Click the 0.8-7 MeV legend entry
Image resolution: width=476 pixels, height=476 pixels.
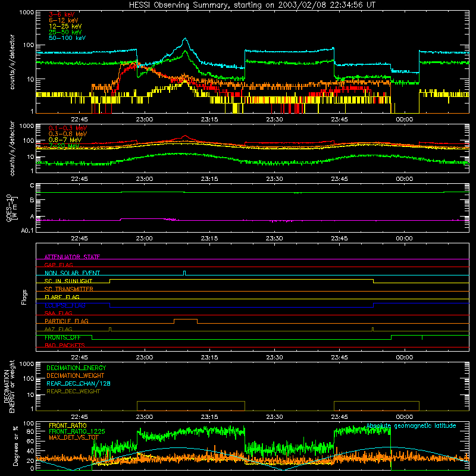click(65, 140)
